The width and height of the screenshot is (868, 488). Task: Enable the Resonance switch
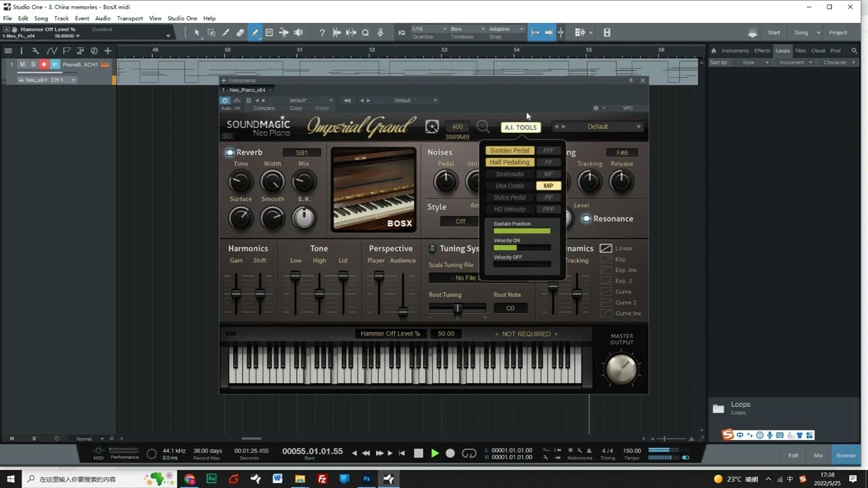587,219
